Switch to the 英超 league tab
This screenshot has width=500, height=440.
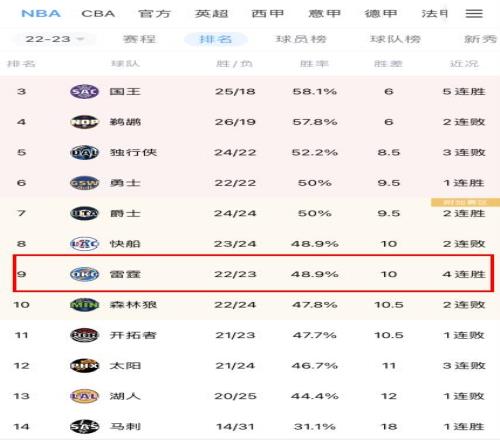(x=211, y=14)
